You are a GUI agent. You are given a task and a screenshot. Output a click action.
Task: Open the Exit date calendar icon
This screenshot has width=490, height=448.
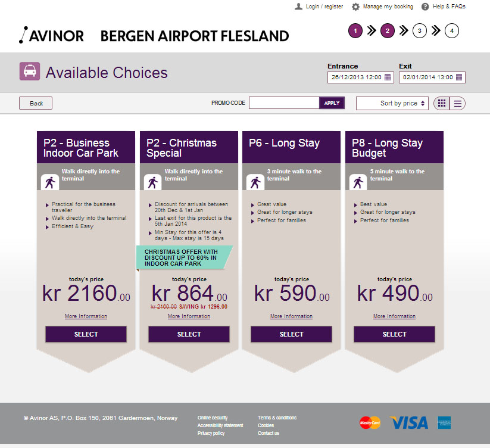[x=459, y=77]
